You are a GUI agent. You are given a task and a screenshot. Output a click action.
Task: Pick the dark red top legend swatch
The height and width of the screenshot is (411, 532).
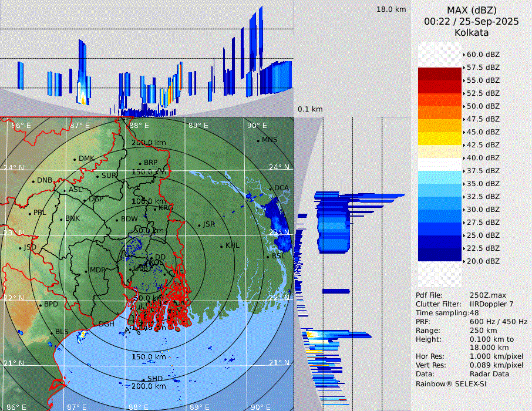coord(440,74)
